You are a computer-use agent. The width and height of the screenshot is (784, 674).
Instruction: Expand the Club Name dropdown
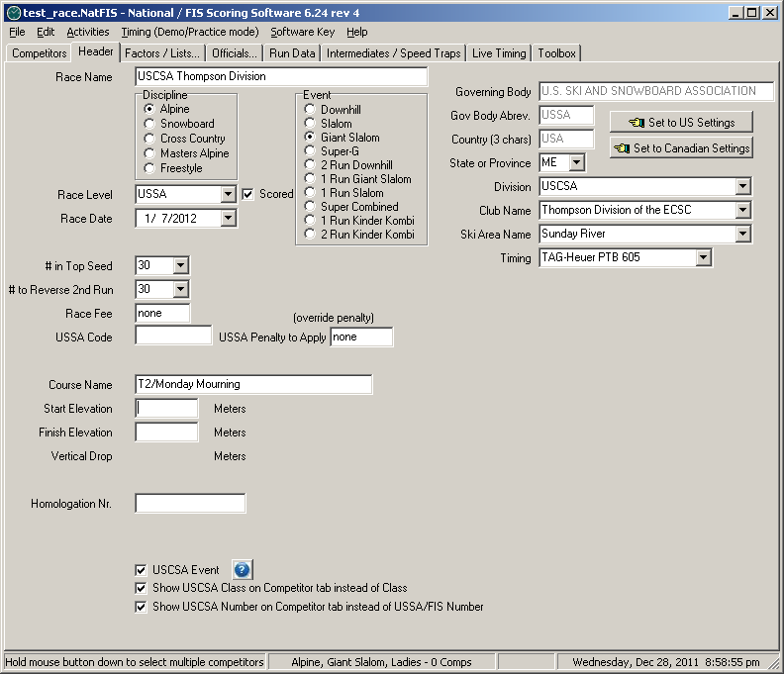[743, 210]
